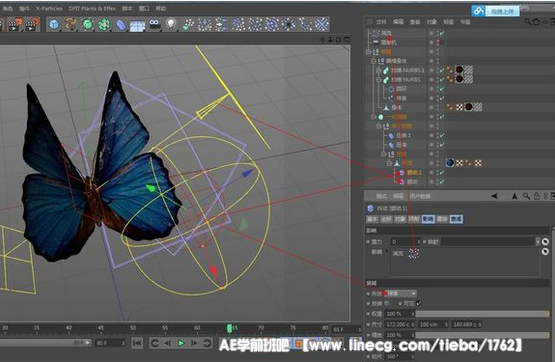Open the DPIT Plants & Effex menu
This screenshot has width=555, height=362.
coord(92,8)
